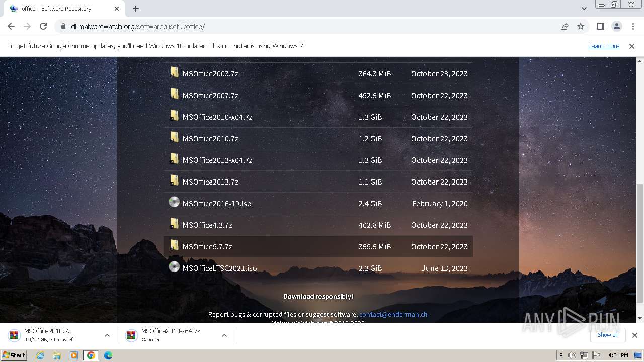Email contact@enderman.ch link
Screen dimensions: 644x362
[x=393, y=314]
